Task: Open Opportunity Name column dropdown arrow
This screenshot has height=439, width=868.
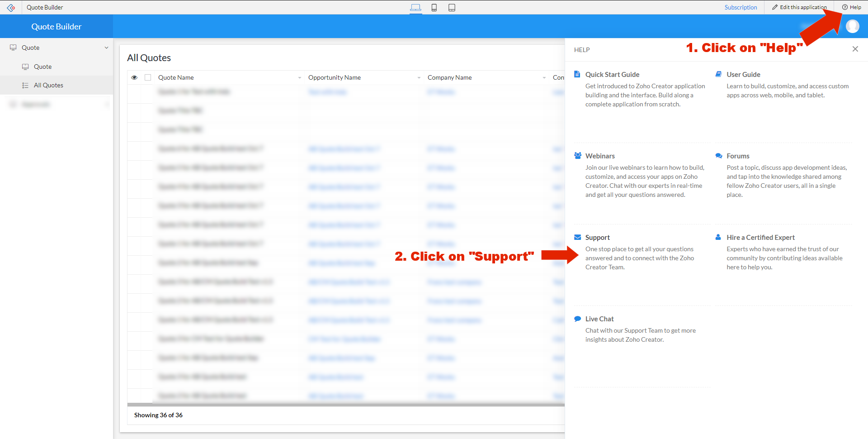Action: [419, 78]
